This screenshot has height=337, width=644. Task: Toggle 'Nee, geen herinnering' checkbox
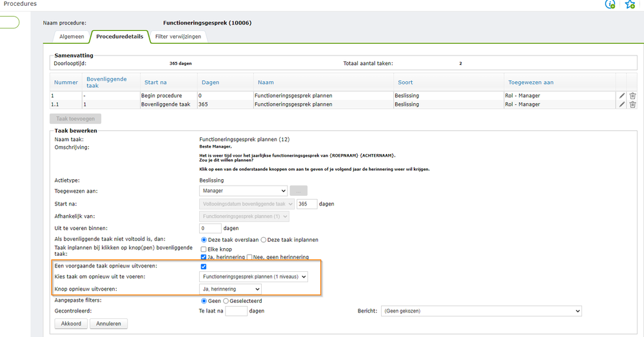[x=250, y=257]
